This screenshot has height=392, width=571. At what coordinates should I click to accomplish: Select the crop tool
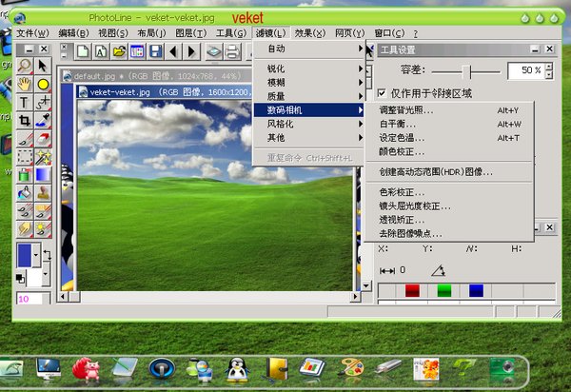point(25,120)
